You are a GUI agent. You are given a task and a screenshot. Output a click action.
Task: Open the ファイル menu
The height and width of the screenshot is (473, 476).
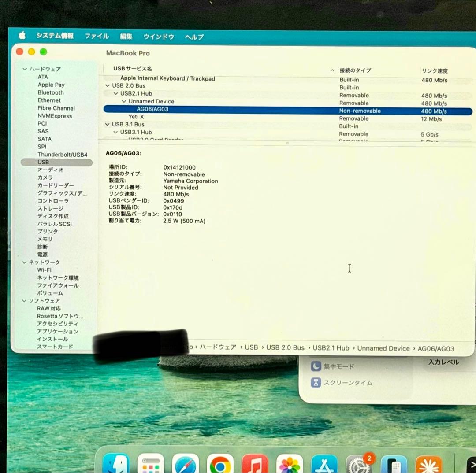pyautogui.click(x=97, y=36)
